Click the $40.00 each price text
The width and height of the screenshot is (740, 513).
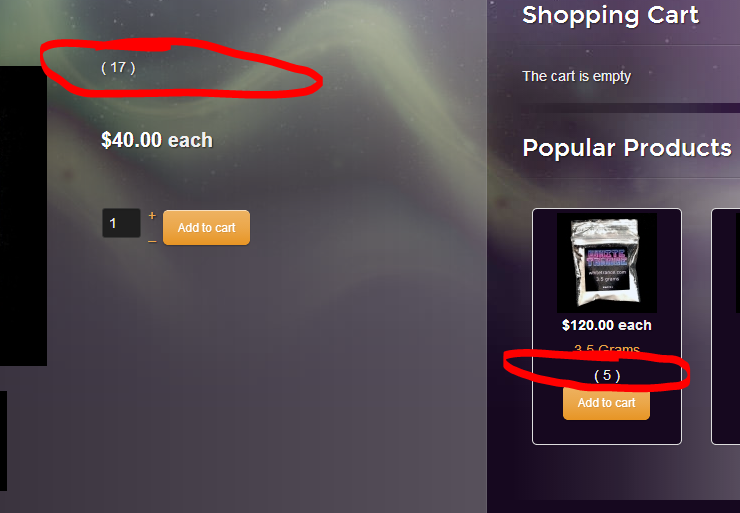pyautogui.click(x=157, y=140)
